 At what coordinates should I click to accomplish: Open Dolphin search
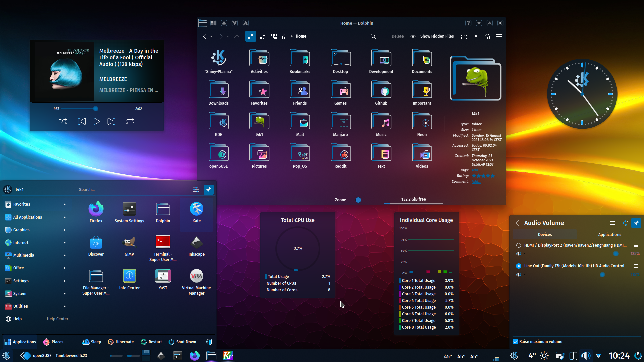point(373,36)
